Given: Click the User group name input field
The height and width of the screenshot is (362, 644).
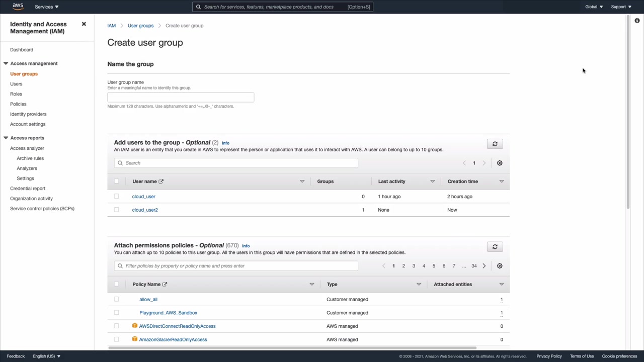Looking at the screenshot, I should point(181,97).
